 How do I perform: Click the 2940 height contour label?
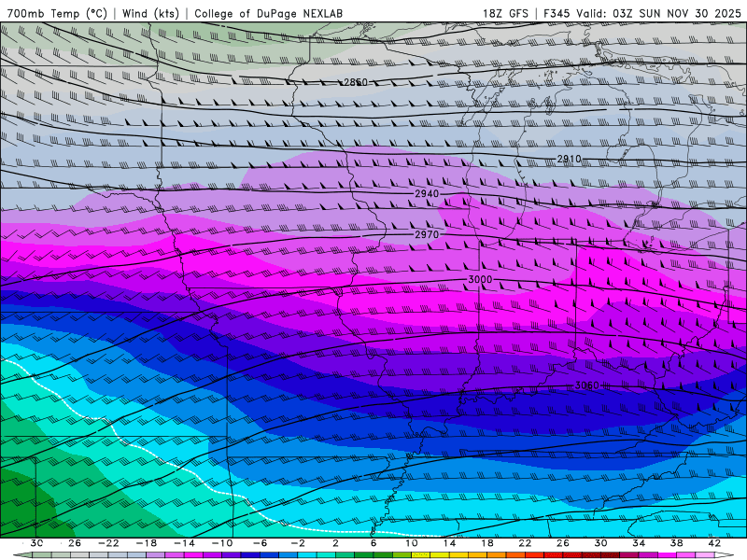click(x=427, y=193)
